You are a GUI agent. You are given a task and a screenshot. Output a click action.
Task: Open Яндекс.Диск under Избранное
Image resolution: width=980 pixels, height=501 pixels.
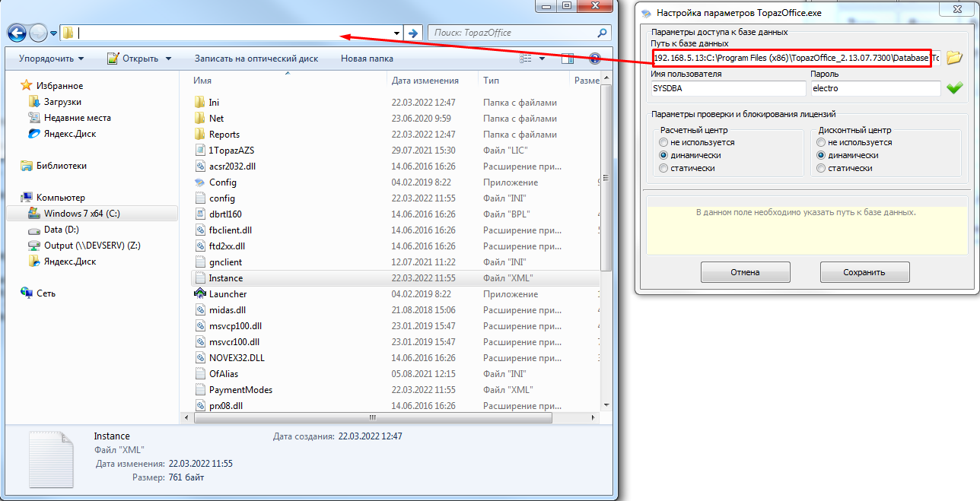pos(70,134)
